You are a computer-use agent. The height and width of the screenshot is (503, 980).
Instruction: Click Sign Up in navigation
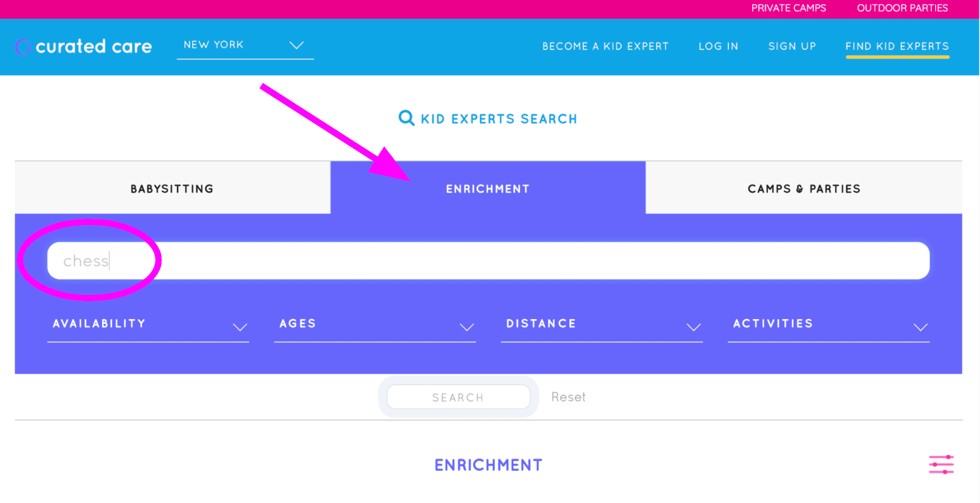[x=792, y=46]
